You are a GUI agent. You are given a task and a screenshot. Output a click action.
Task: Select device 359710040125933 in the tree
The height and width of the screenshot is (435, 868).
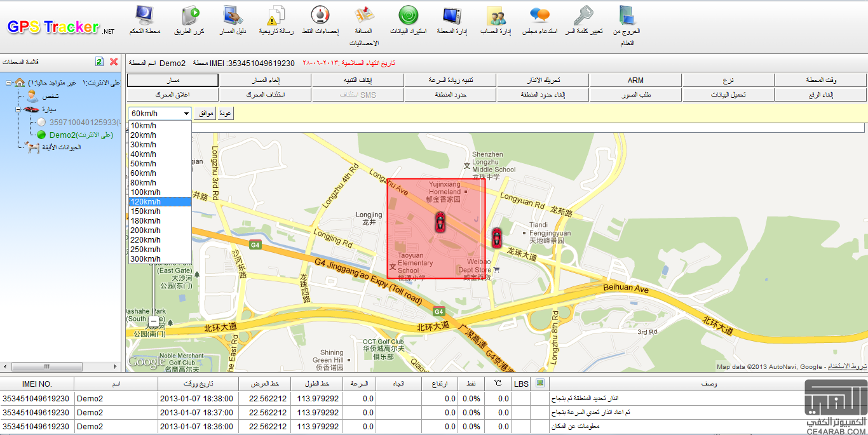(x=84, y=122)
